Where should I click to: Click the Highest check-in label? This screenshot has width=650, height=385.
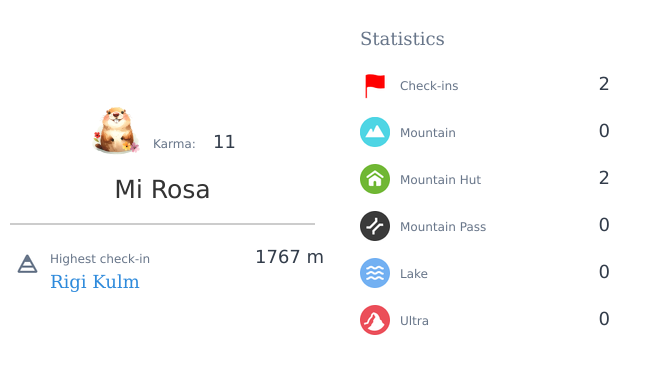[100, 259]
